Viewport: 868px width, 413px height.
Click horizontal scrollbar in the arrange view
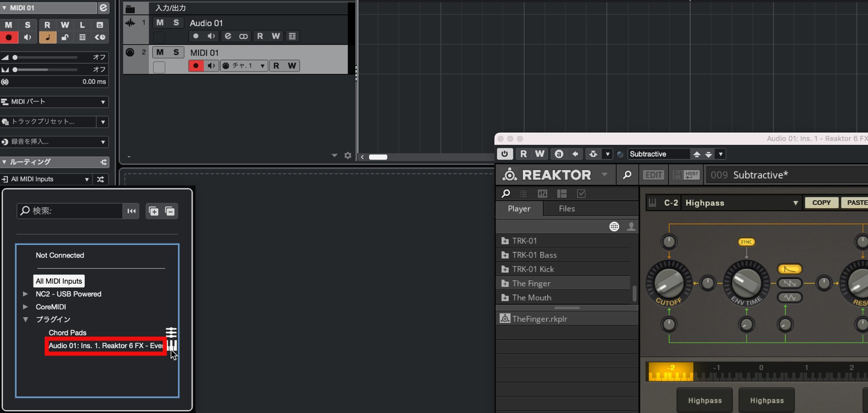(378, 157)
